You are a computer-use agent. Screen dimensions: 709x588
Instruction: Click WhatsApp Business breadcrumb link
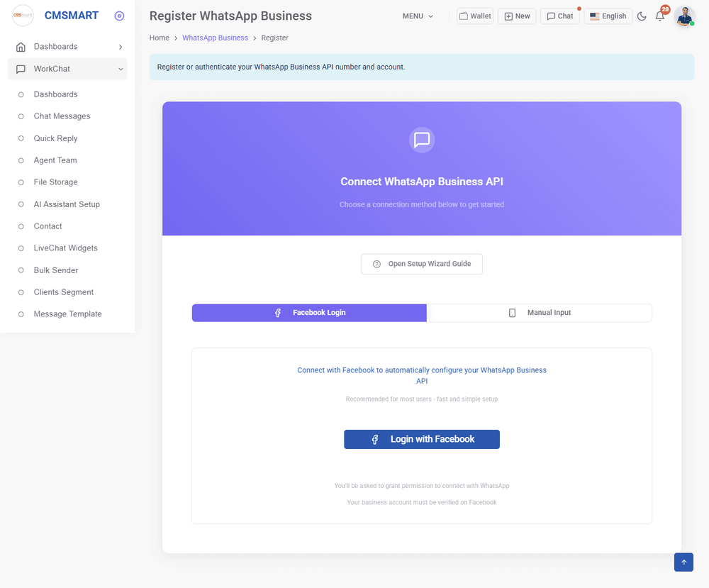point(215,38)
